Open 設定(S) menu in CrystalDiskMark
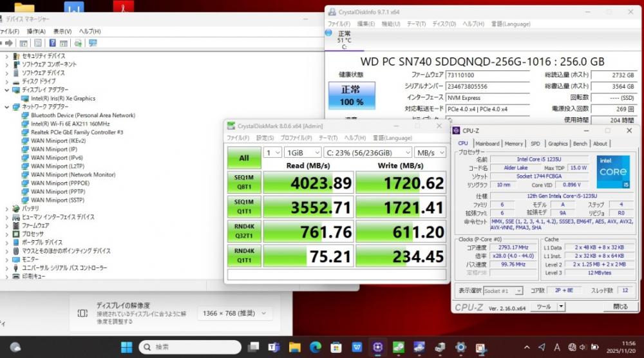This screenshot has height=358, width=644. pos(265,138)
